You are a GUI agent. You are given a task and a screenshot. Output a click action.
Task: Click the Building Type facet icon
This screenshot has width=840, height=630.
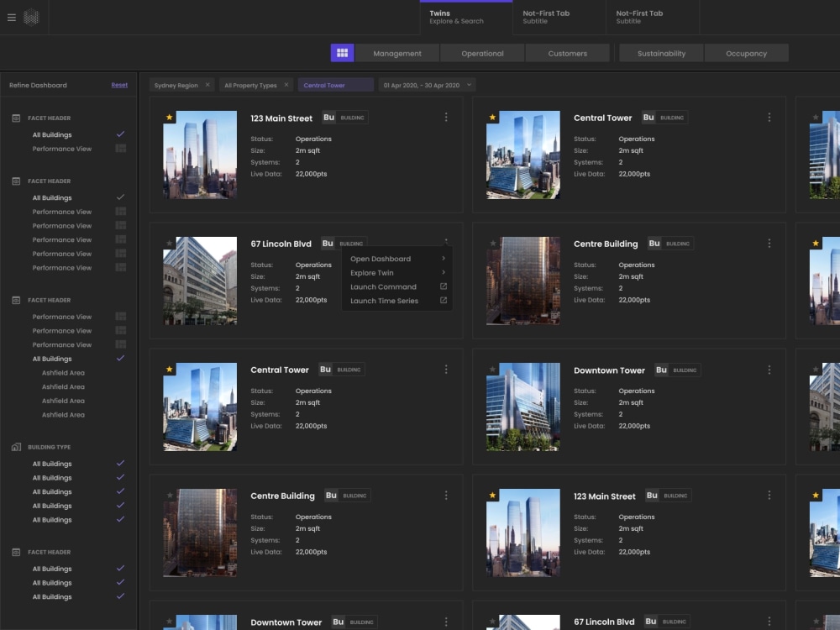tap(16, 447)
